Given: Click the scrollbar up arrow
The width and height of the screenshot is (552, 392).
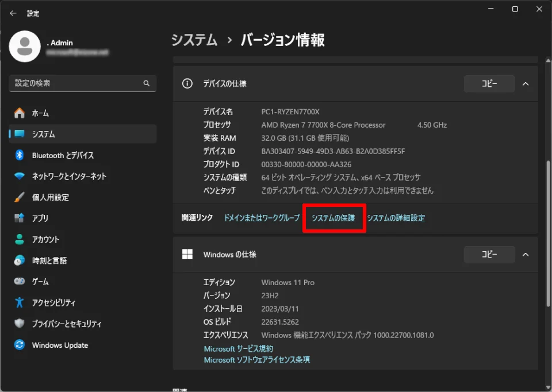Looking at the screenshot, I should click(x=548, y=60).
